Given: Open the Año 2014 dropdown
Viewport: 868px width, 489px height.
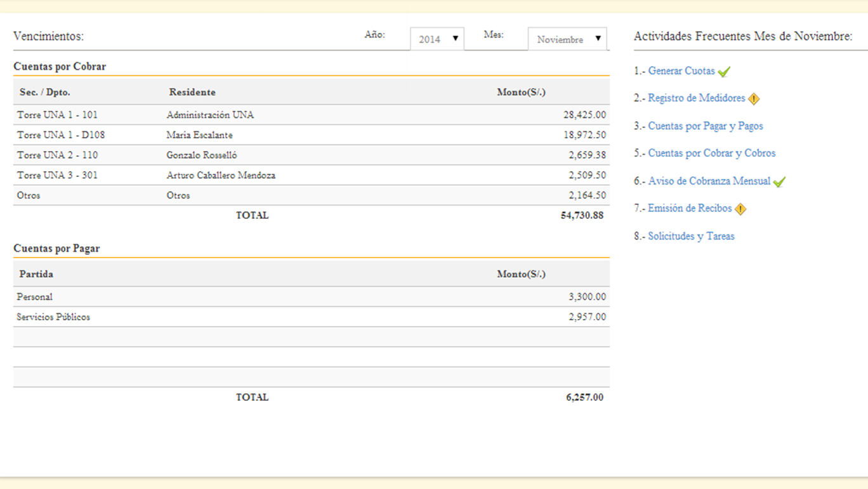Looking at the screenshot, I should coord(437,39).
